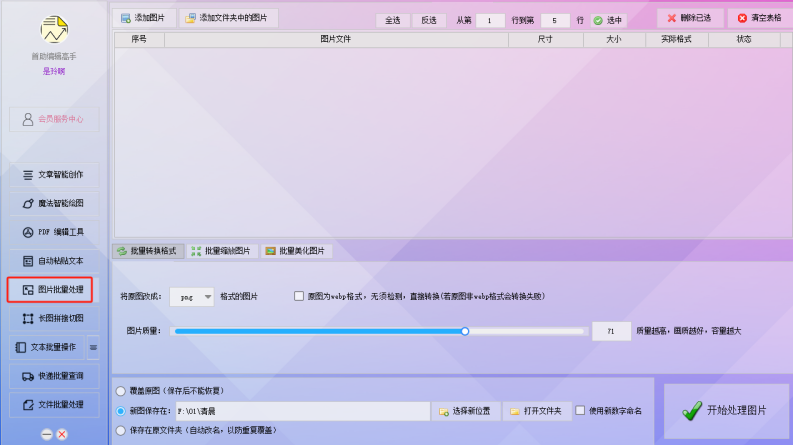Click the PDF 编辑工具 icon
The height and width of the screenshot is (445, 794).
click(x=27, y=232)
